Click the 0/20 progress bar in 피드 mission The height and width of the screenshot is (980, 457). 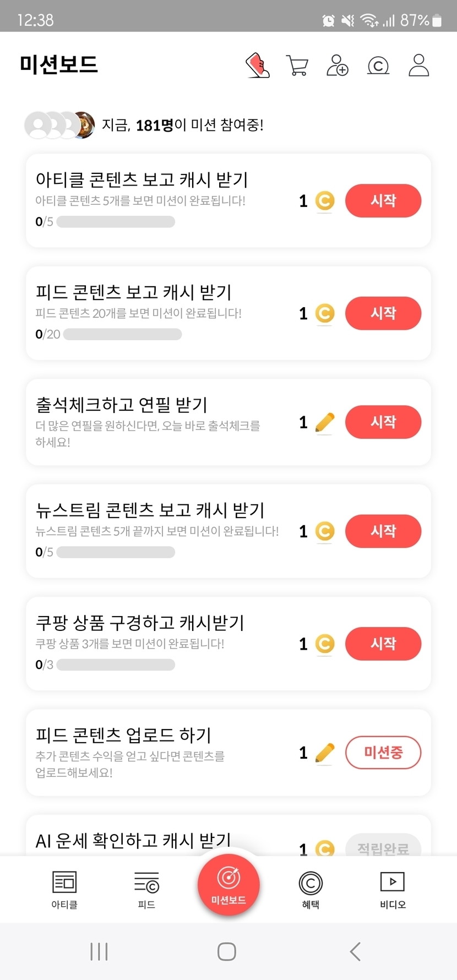point(122,334)
